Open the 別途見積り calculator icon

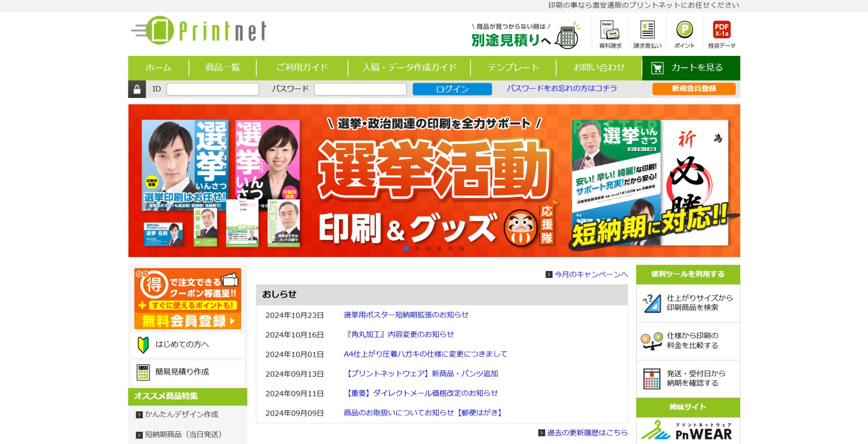tap(567, 36)
